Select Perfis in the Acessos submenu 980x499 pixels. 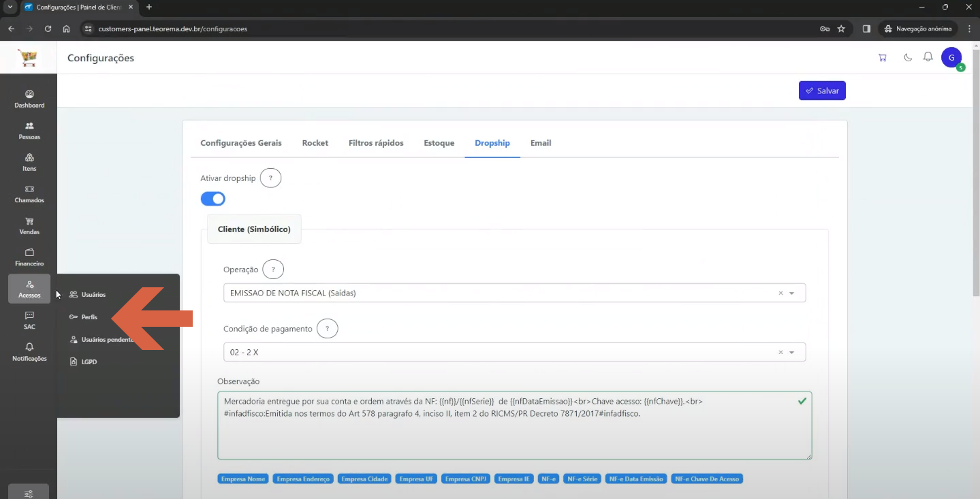coord(84,317)
